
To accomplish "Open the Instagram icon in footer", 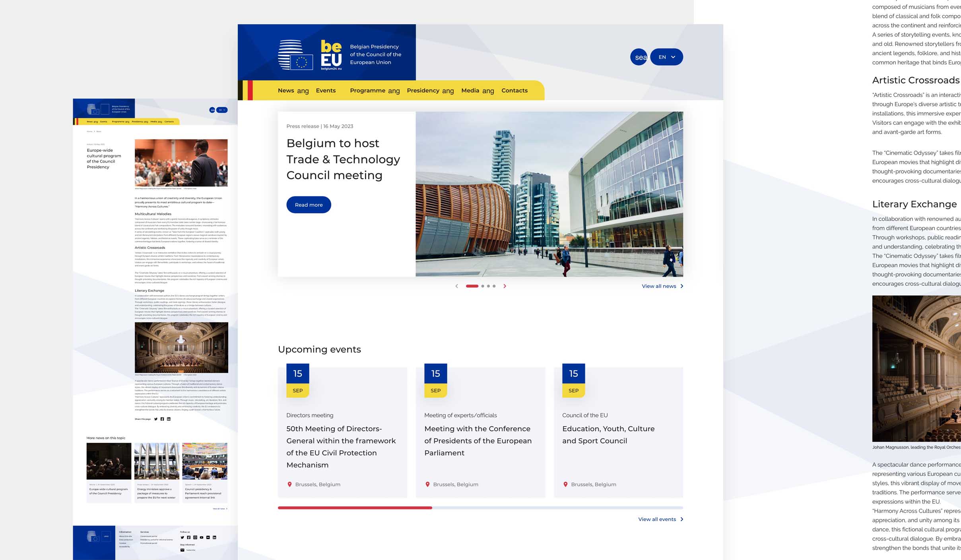I will click(195, 537).
